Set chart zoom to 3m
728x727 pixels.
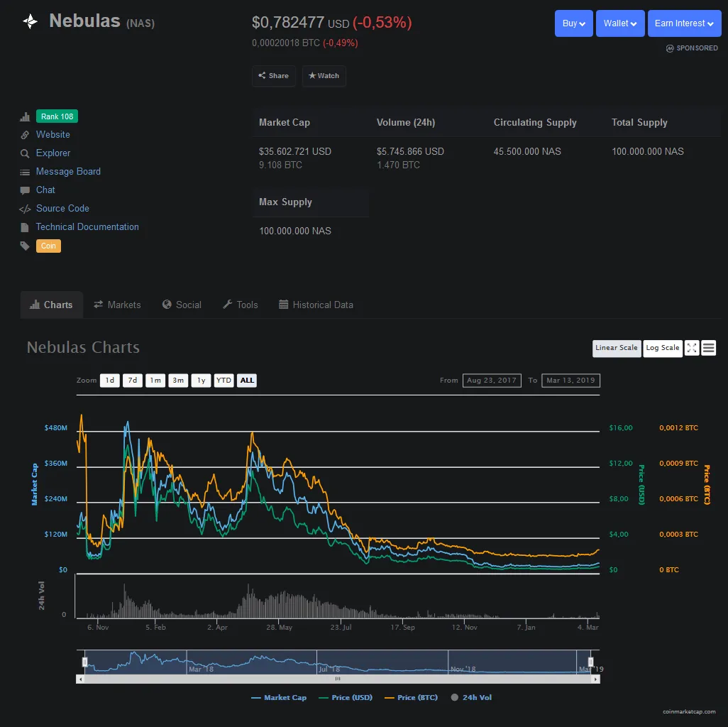pyautogui.click(x=178, y=381)
